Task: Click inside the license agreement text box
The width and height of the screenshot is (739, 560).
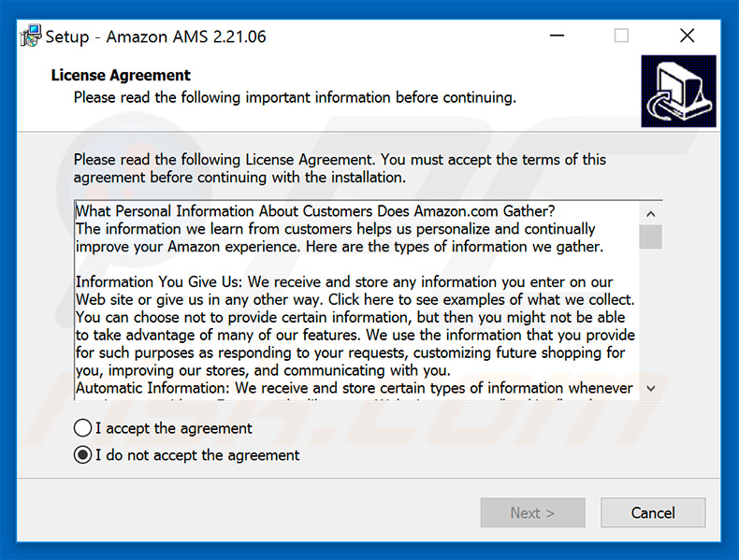Action: pos(356,300)
